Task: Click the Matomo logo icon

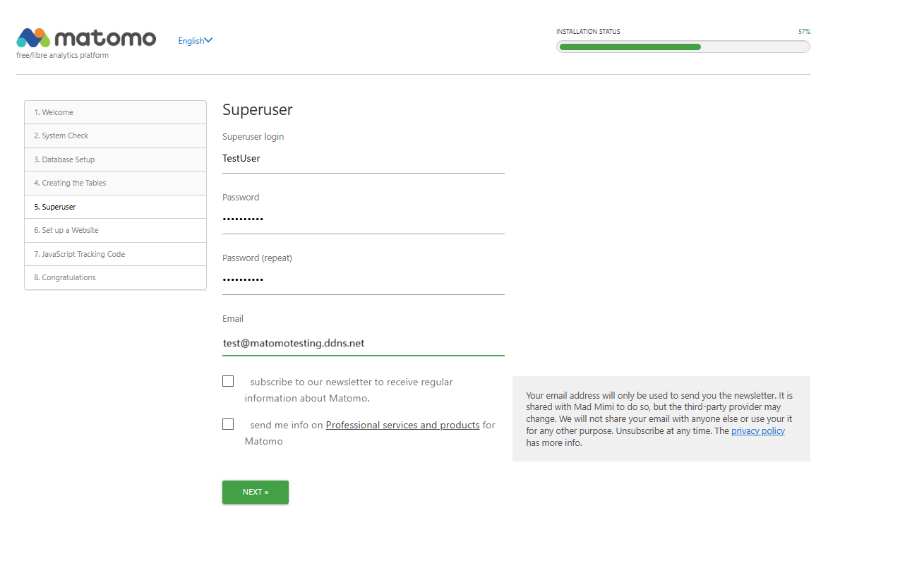Action: (x=33, y=38)
